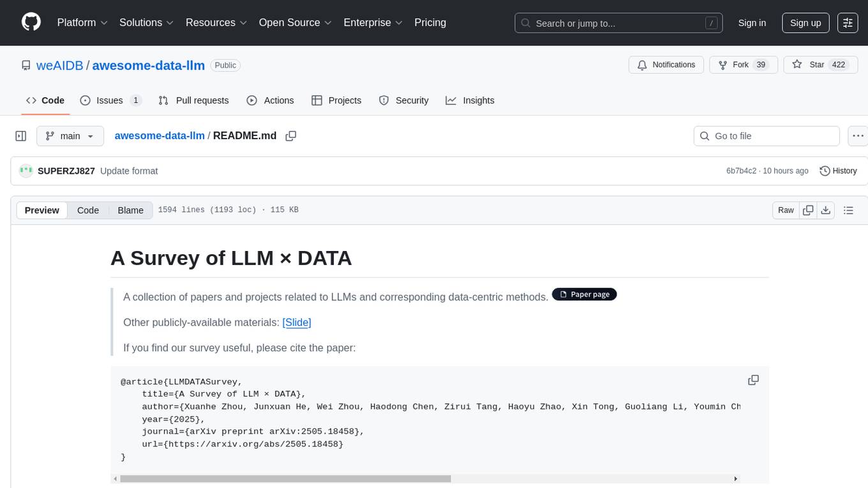This screenshot has width=868, height=488.
Task: Click the Sign in link
Action: pos(752,23)
